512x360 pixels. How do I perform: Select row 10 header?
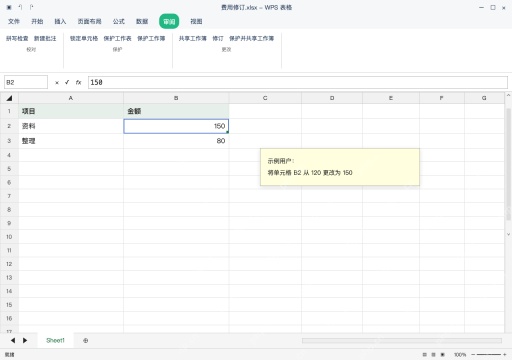9,237
